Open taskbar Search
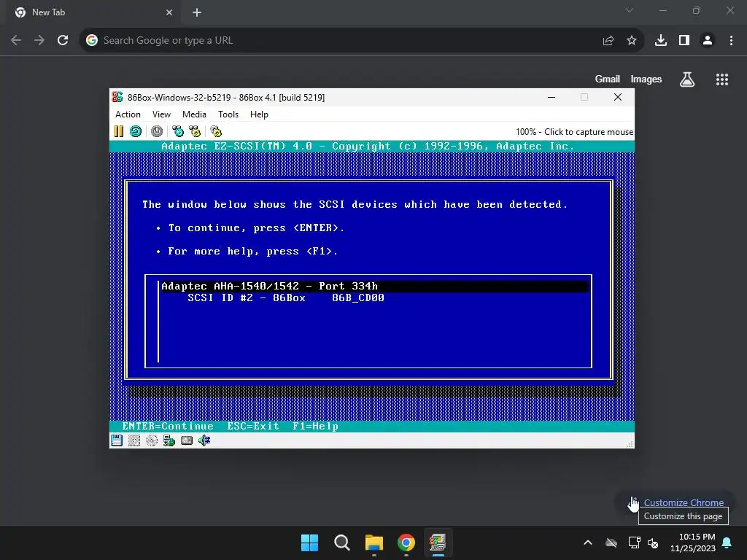The image size is (747, 560). tap(341, 542)
